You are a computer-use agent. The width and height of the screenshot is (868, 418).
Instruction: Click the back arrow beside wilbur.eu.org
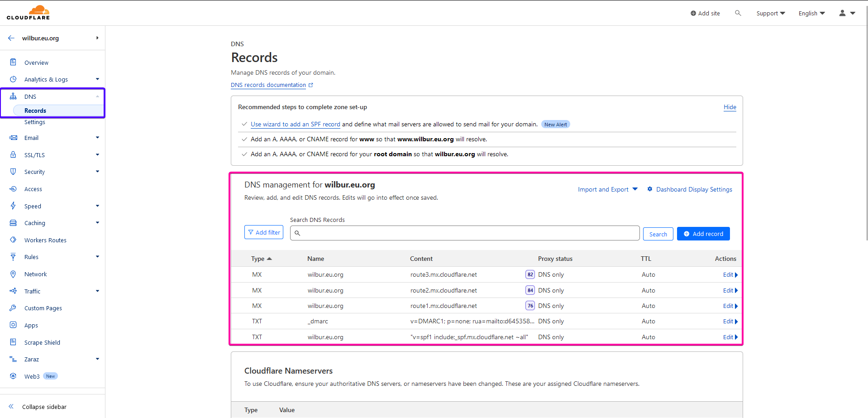(x=11, y=38)
